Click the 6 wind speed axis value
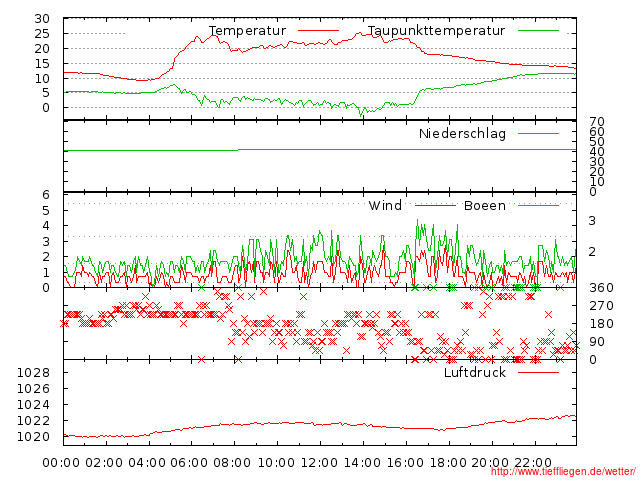This screenshot has height=480, width=640. point(46,195)
